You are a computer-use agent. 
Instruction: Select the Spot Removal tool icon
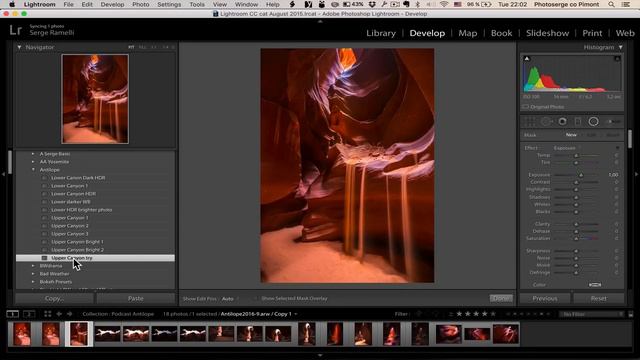point(546,122)
